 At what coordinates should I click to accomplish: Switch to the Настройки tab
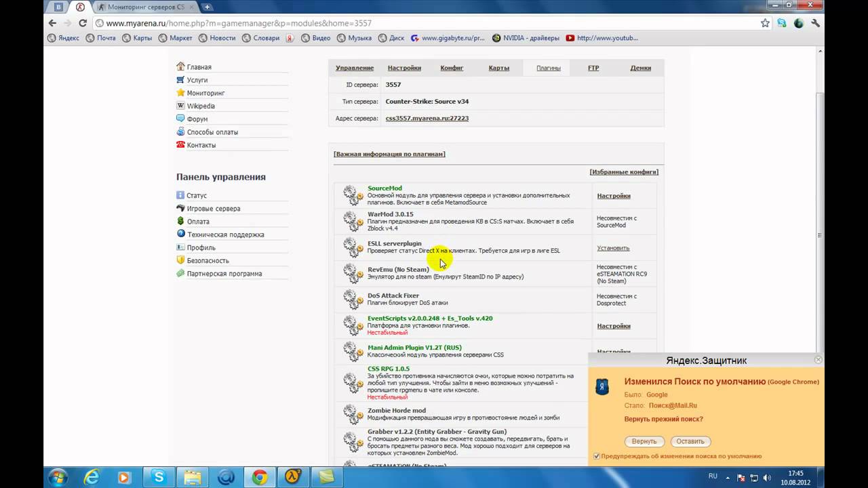point(404,68)
